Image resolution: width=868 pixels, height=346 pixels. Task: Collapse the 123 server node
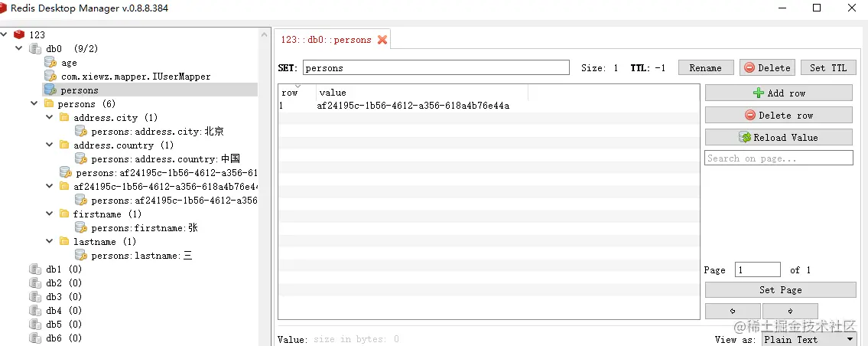tap(5, 34)
